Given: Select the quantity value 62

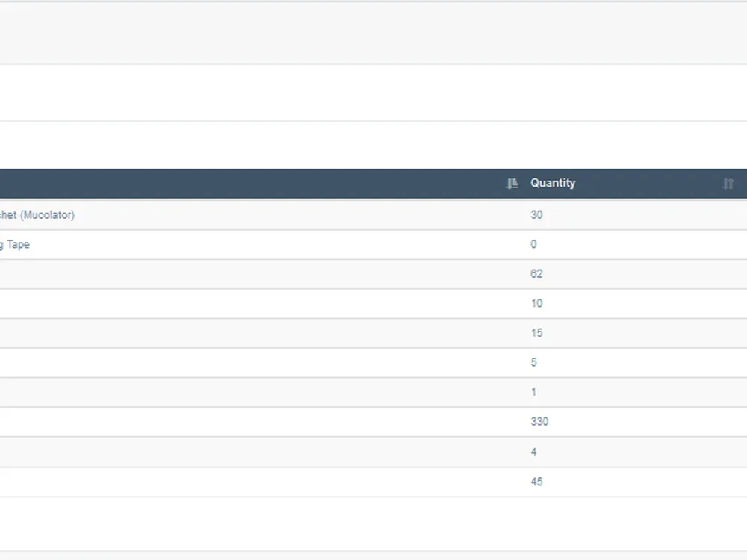Looking at the screenshot, I should [536, 274].
